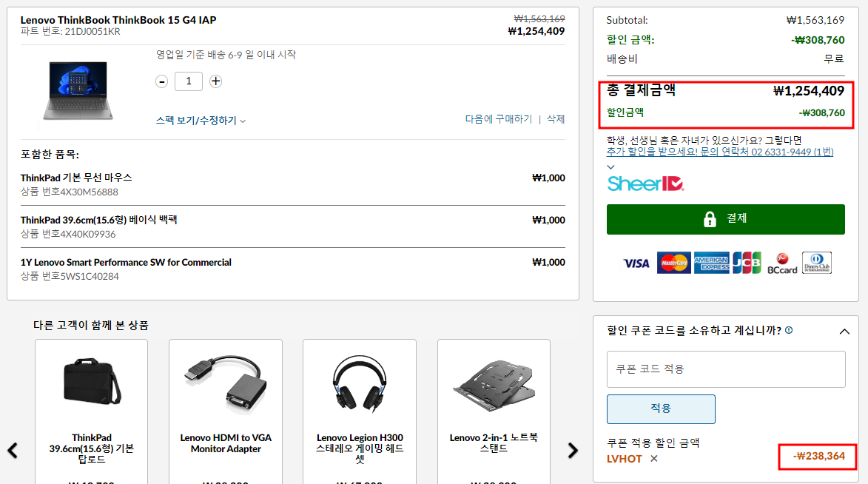Click the BCcard icon
Screen dimensions: 868x484
click(782, 263)
